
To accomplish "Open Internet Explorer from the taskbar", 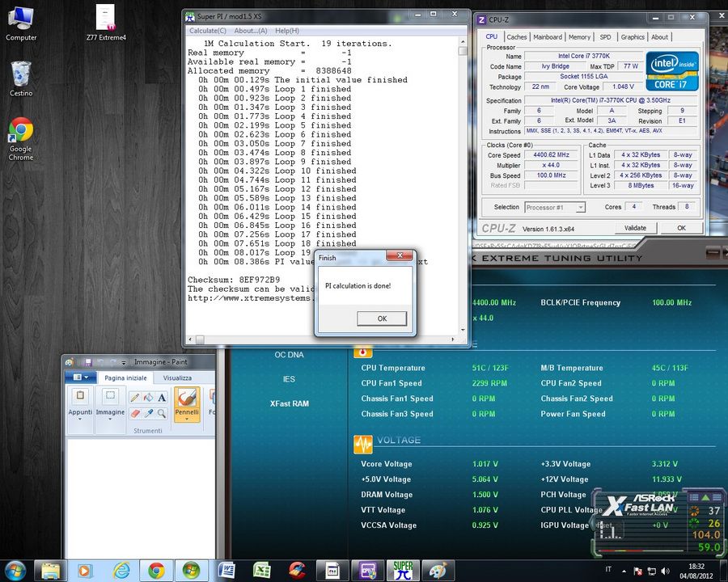I will [x=121, y=571].
